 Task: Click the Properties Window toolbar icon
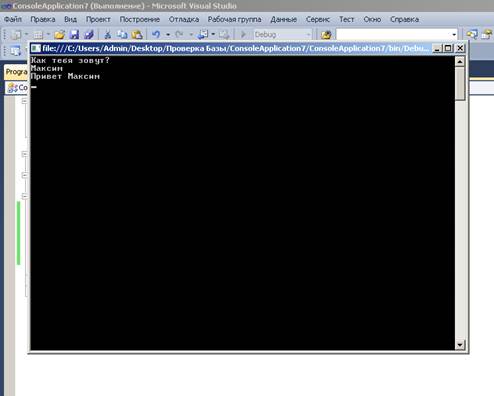point(487,34)
